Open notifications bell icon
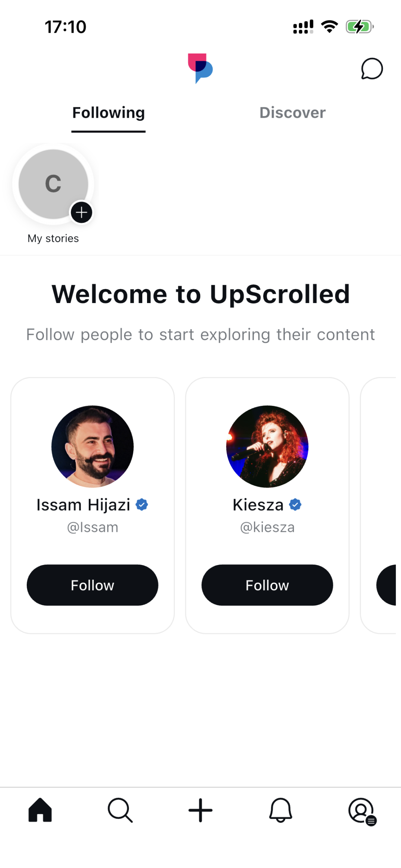The width and height of the screenshot is (401, 868). coord(281,810)
